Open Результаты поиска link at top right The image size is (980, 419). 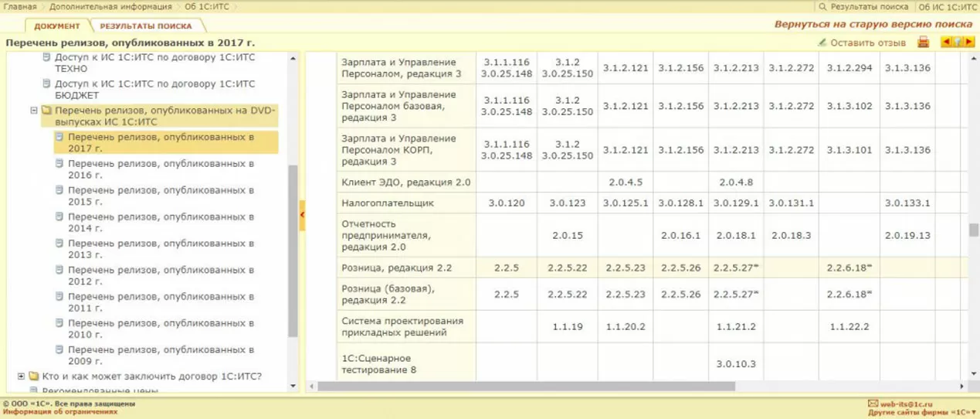click(x=869, y=7)
